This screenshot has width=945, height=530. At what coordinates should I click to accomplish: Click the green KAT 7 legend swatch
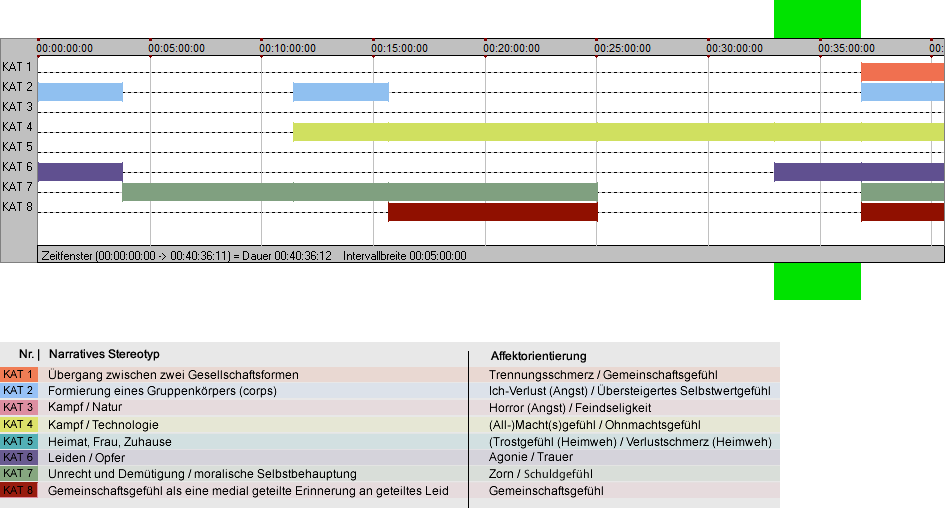tap(19, 473)
